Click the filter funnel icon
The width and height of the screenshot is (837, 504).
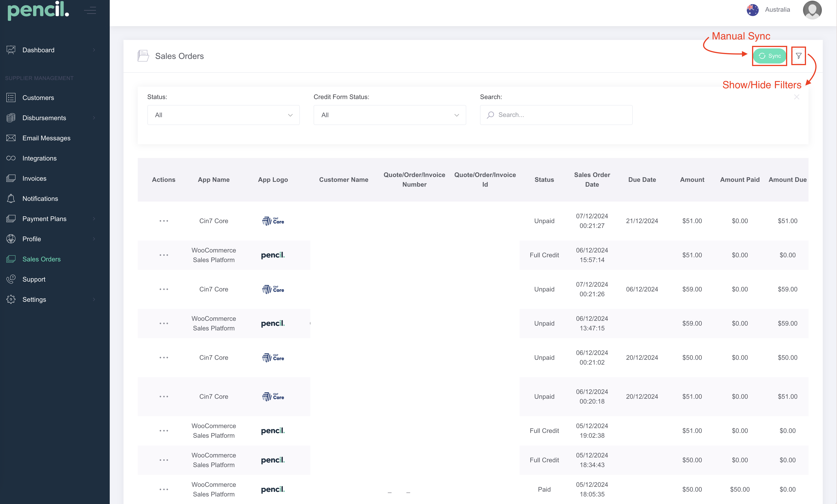[798, 56]
